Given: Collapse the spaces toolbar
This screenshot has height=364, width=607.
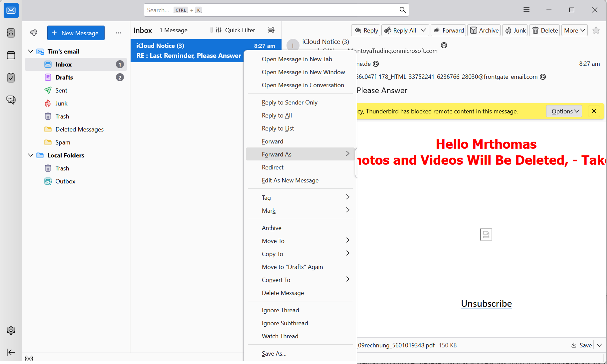Looking at the screenshot, I should (x=11, y=352).
